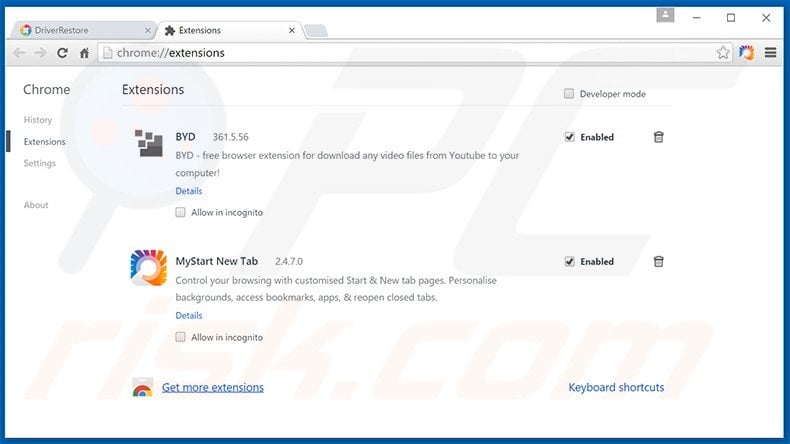Open Details link for MyStart New Tab
The image size is (790, 444).
[189, 315]
